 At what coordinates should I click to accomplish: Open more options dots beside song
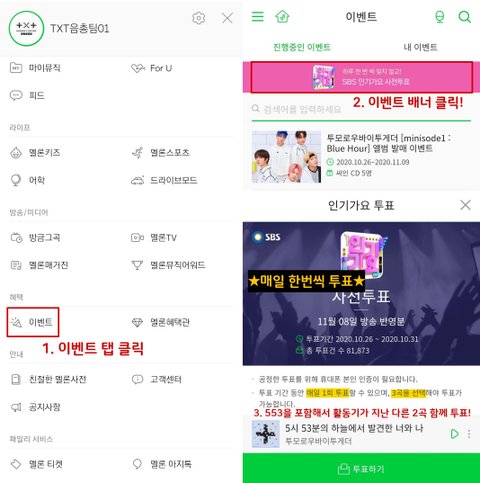click(469, 434)
